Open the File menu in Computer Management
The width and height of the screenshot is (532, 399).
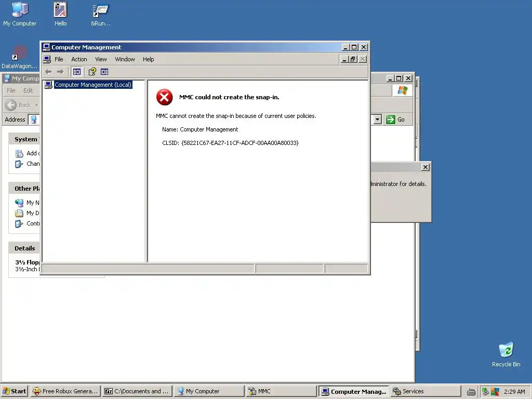click(x=59, y=59)
